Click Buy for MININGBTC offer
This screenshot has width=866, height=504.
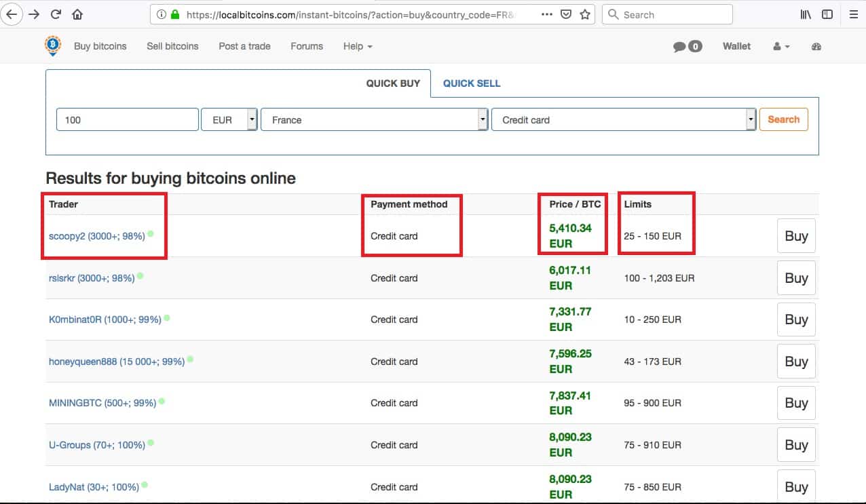tap(796, 403)
